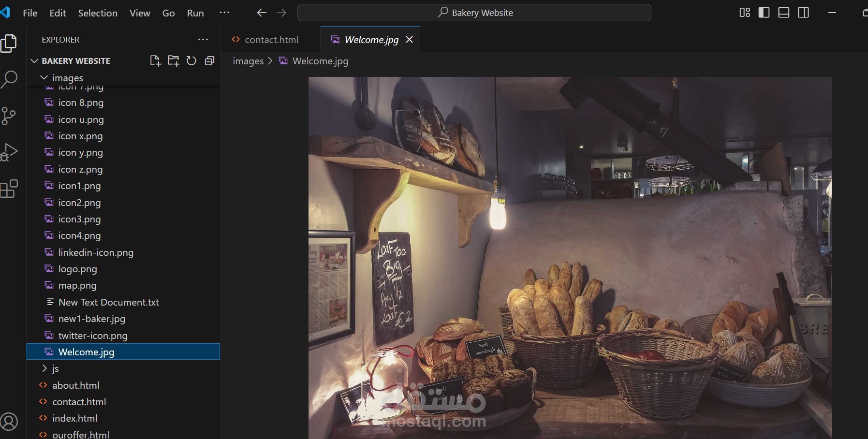Viewport: 868px width, 439px height.
Task: Open logo.png file
Action: (123, 269)
